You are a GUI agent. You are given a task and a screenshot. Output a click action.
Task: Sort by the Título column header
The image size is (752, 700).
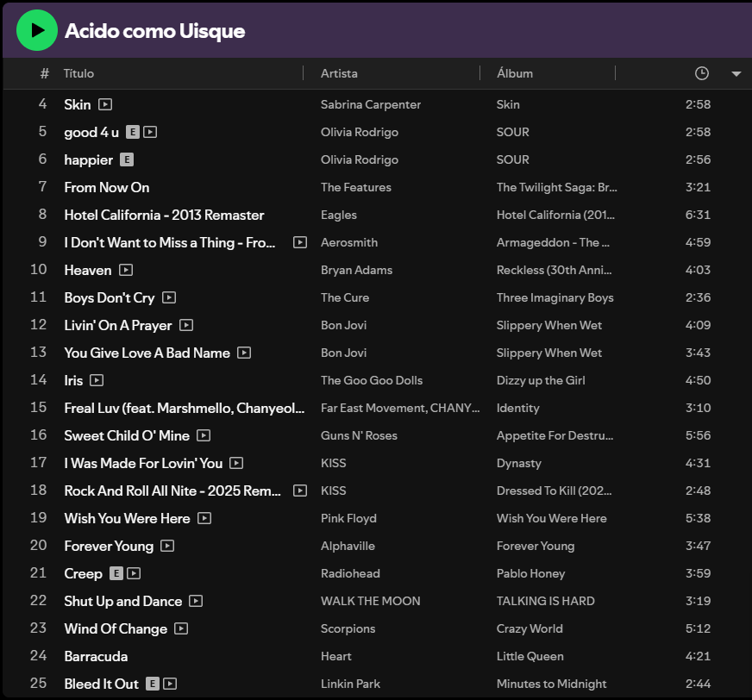click(78, 73)
